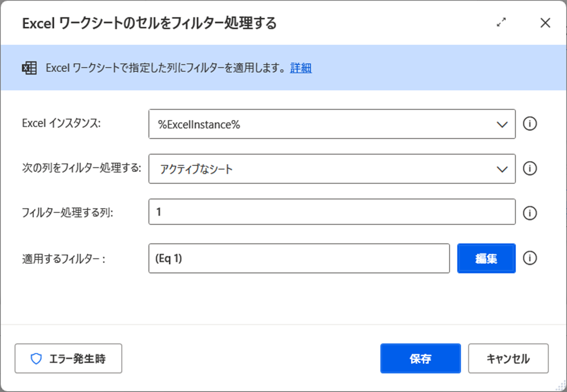Image resolution: width=567 pixels, height=392 pixels.
Task: Close the dialog with the X icon
Action: [545, 22]
